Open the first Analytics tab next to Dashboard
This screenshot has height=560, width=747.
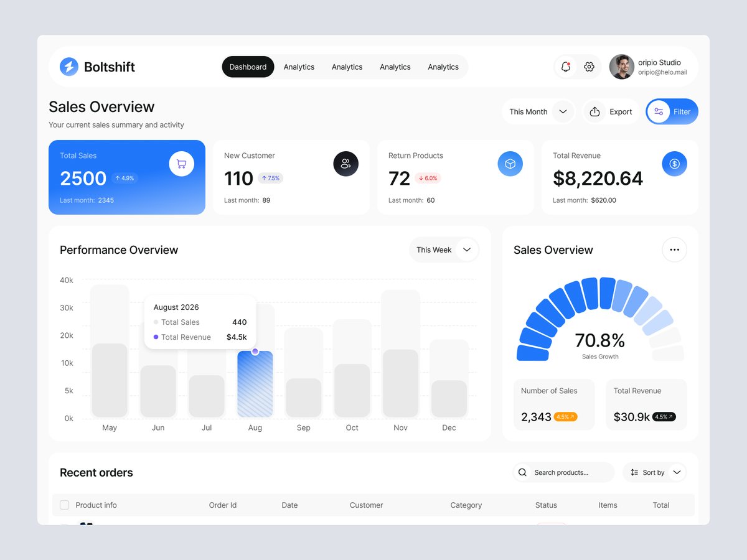[x=299, y=67]
